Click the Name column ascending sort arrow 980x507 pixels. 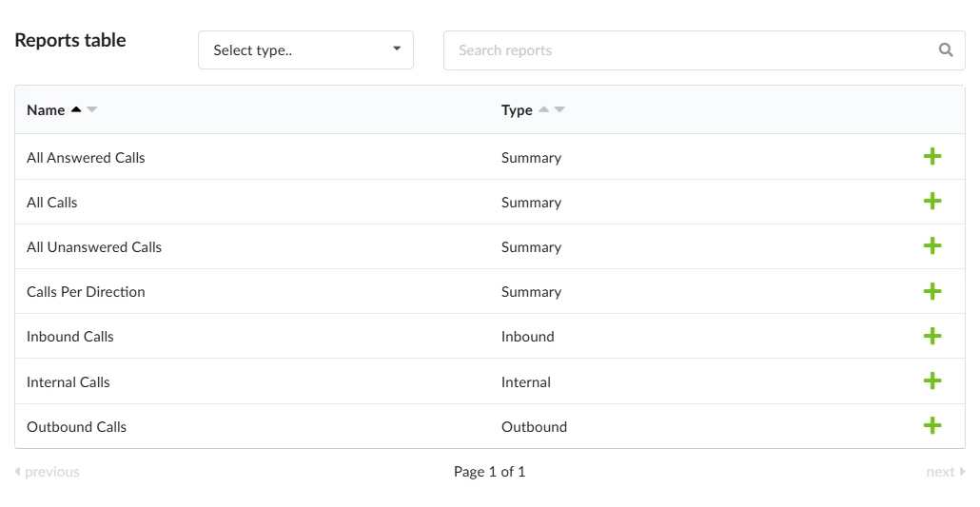click(x=76, y=109)
